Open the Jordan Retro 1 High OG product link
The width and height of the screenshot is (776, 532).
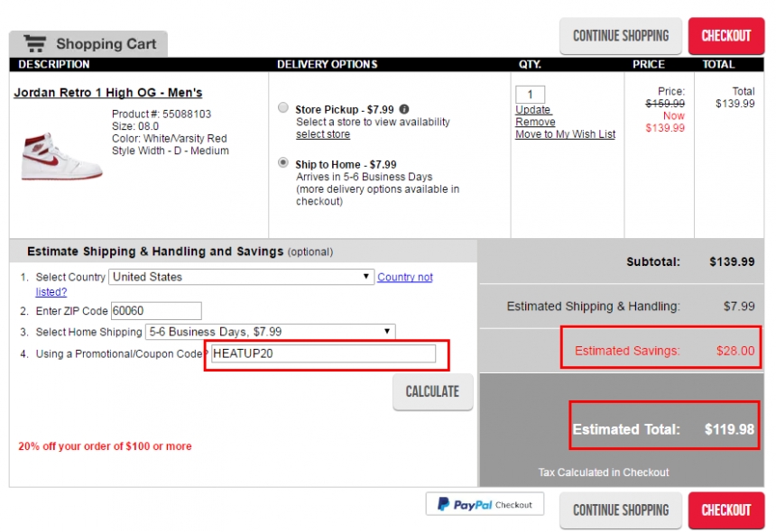(x=108, y=93)
